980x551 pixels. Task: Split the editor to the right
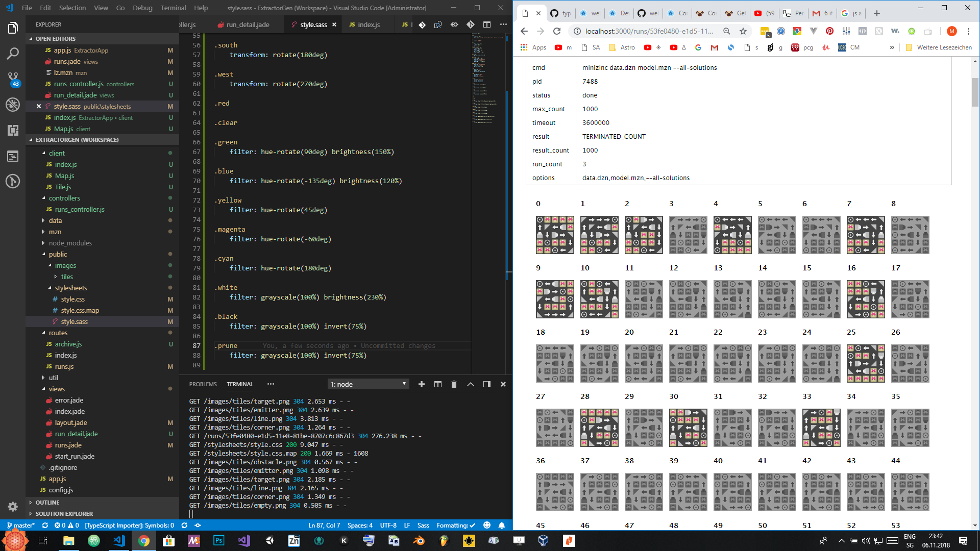[487, 24]
